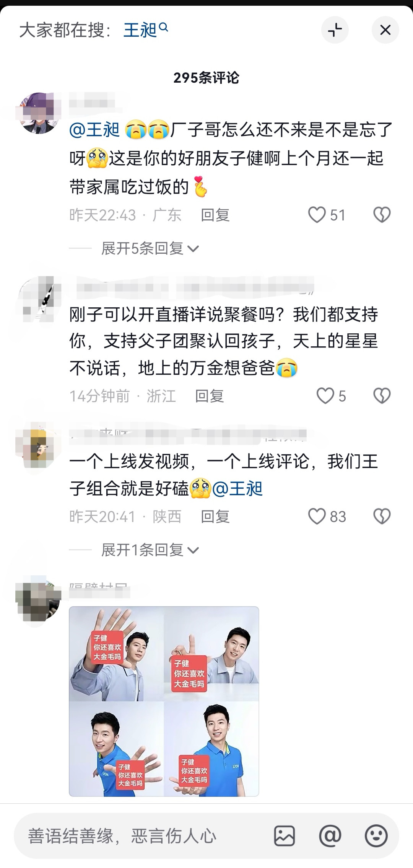The image size is (413, 868).
Task: Reply to the Shaanxi comment
Action: (x=215, y=516)
